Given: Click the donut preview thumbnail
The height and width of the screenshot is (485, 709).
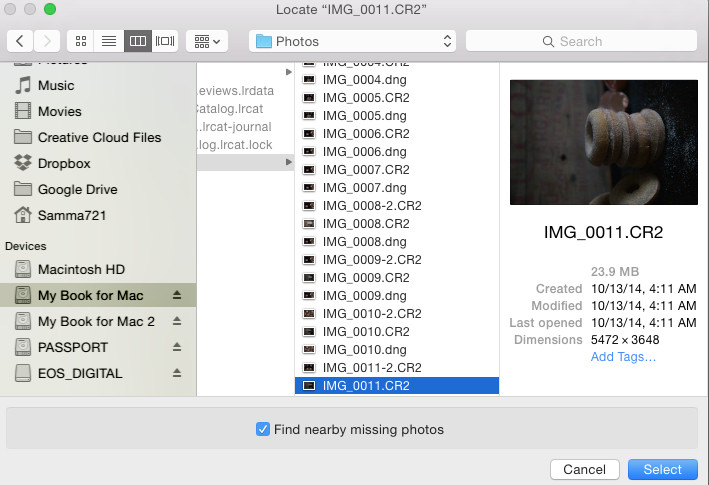Looking at the screenshot, I should coord(604,142).
